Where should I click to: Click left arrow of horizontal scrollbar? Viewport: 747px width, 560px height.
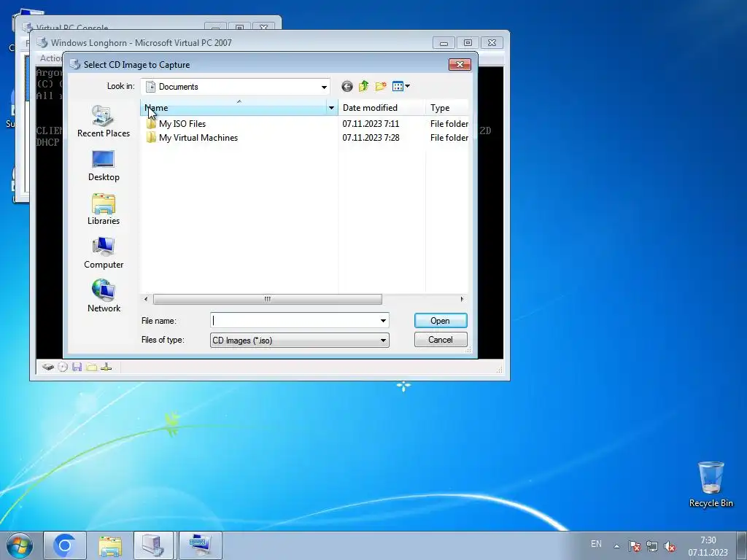pos(146,299)
